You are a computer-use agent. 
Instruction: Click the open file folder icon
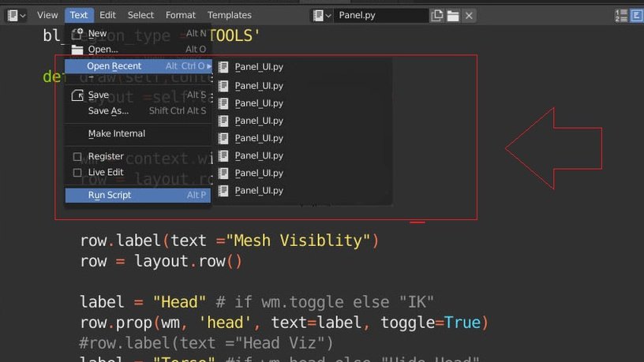click(452, 16)
